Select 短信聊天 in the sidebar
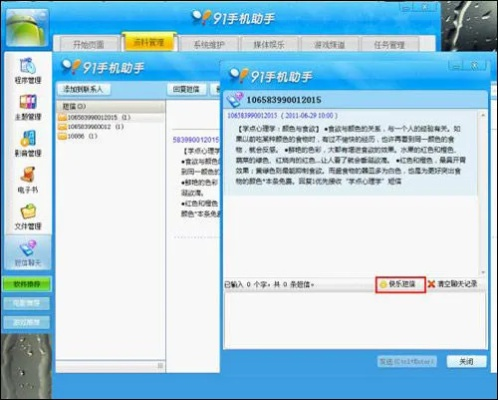This screenshot has width=498, height=400. [28, 253]
